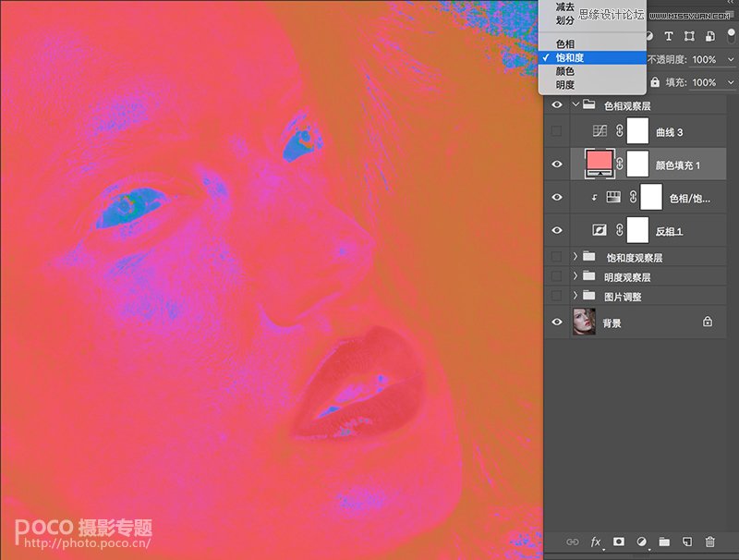739x560 pixels.
Task: Filter for adjustment layers
Action: pos(649,36)
